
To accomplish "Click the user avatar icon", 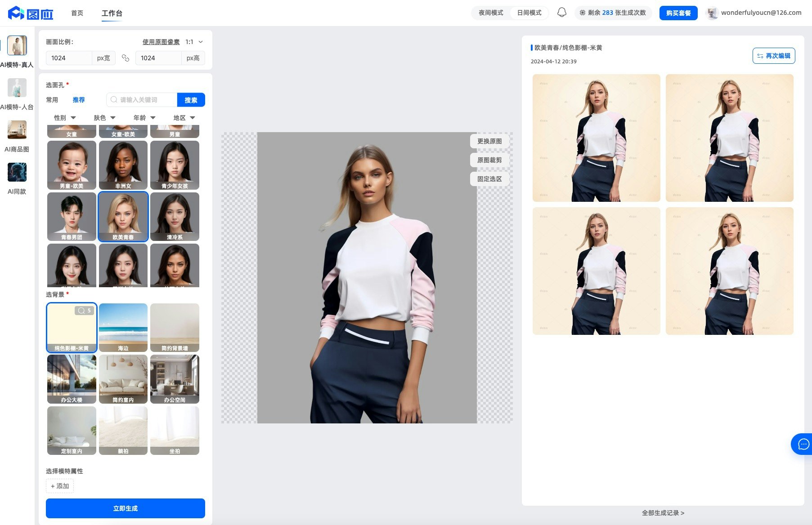I will [x=712, y=13].
